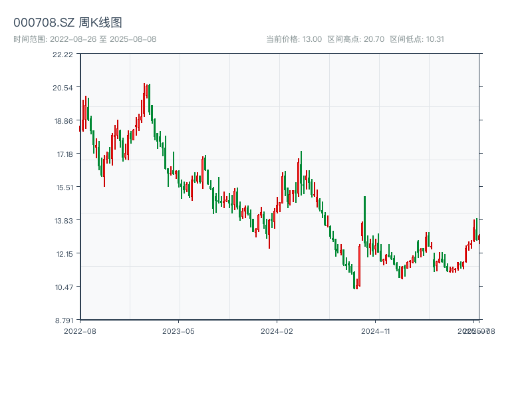Click x-axis label 2022-08
The width and height of the screenshot is (532, 399).
(x=80, y=331)
